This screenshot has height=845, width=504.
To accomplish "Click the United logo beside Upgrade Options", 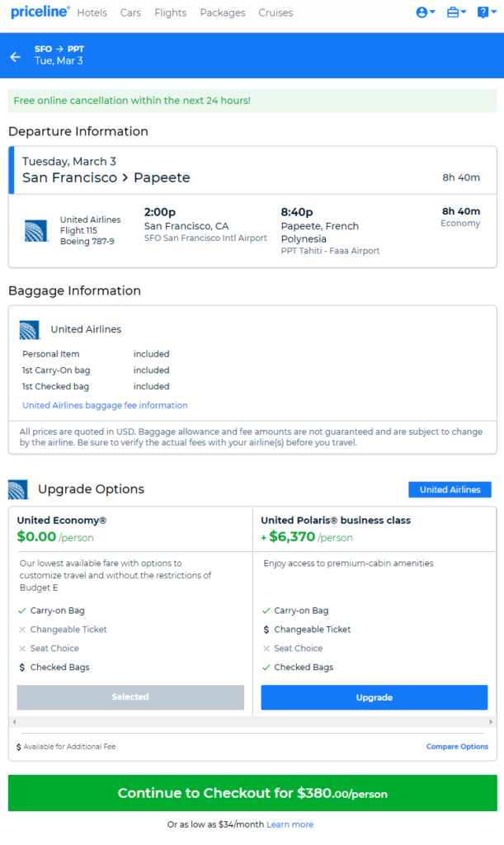I will [19, 489].
